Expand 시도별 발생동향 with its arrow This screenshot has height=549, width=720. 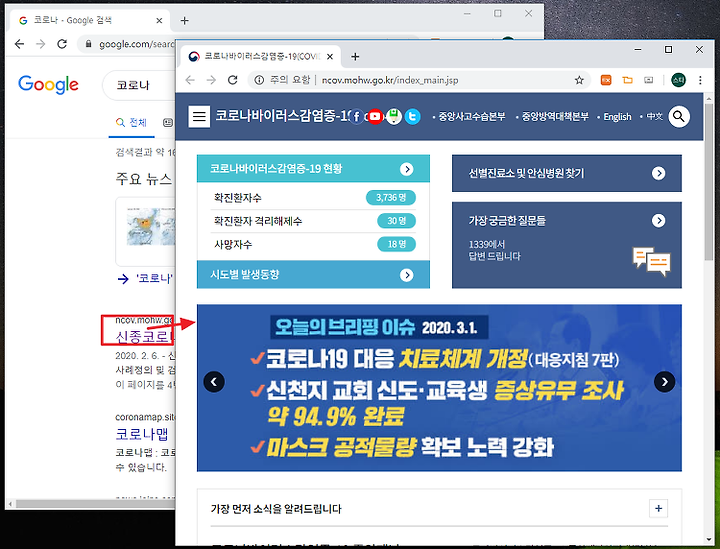(x=406, y=275)
